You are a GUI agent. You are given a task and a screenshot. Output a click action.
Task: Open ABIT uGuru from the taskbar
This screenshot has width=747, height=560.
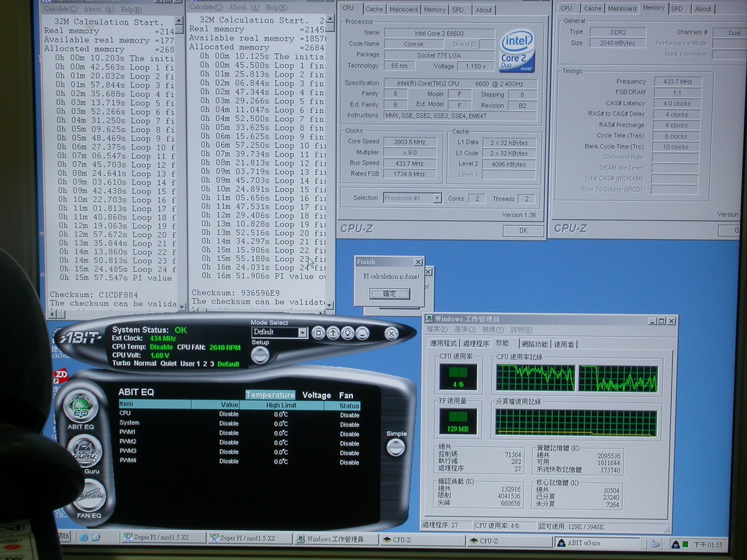click(x=597, y=542)
